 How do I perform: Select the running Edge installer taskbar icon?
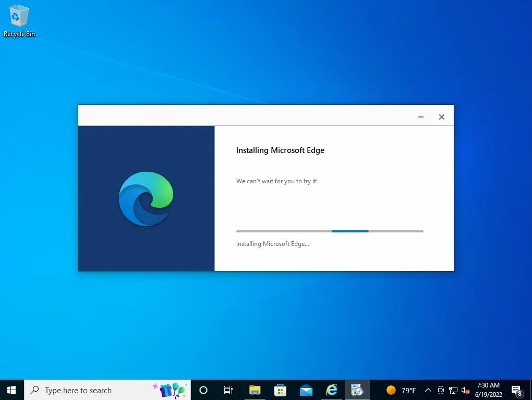click(358, 390)
